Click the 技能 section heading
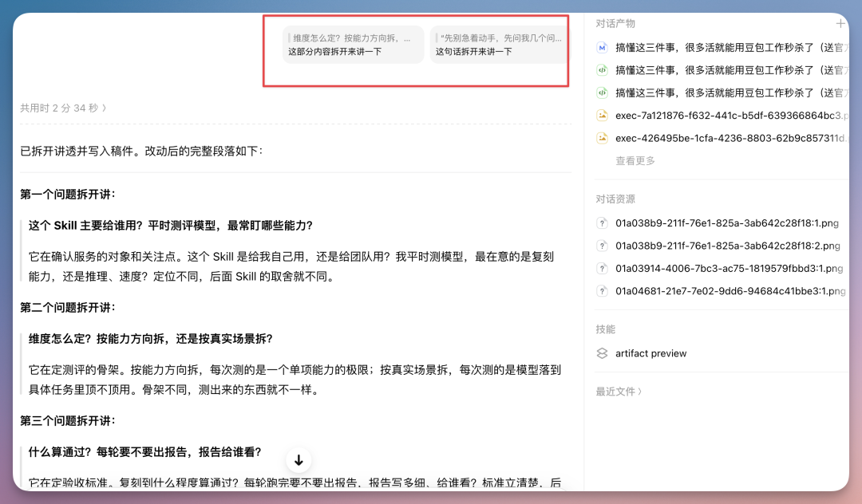 pyautogui.click(x=605, y=329)
